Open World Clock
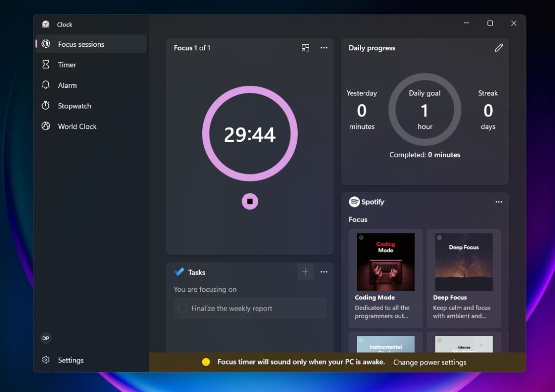This screenshot has height=392, width=555. pos(77,126)
